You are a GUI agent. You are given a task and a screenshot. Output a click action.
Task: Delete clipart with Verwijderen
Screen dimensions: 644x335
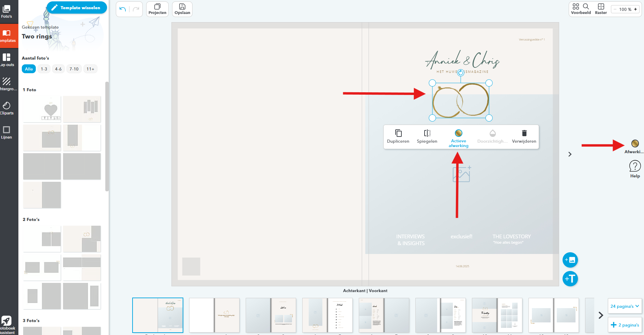pyautogui.click(x=524, y=136)
